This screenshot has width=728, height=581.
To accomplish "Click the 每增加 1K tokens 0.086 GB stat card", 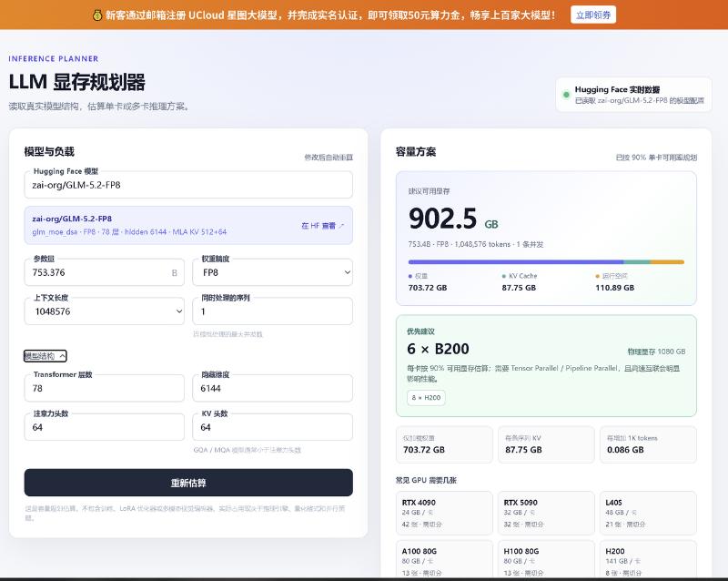I will pos(648,444).
